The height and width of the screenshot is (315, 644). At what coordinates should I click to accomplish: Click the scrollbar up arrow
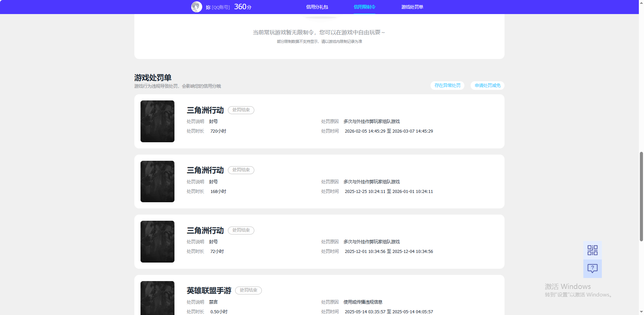[641, 2]
